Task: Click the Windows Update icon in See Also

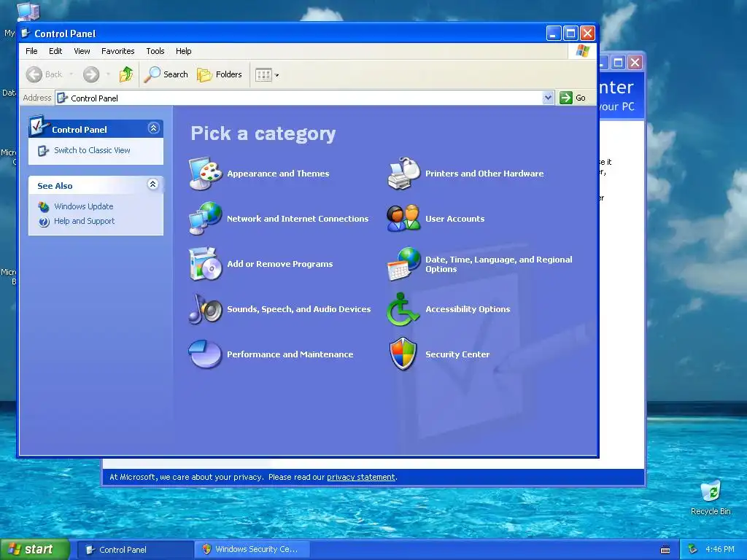Action: (x=44, y=206)
